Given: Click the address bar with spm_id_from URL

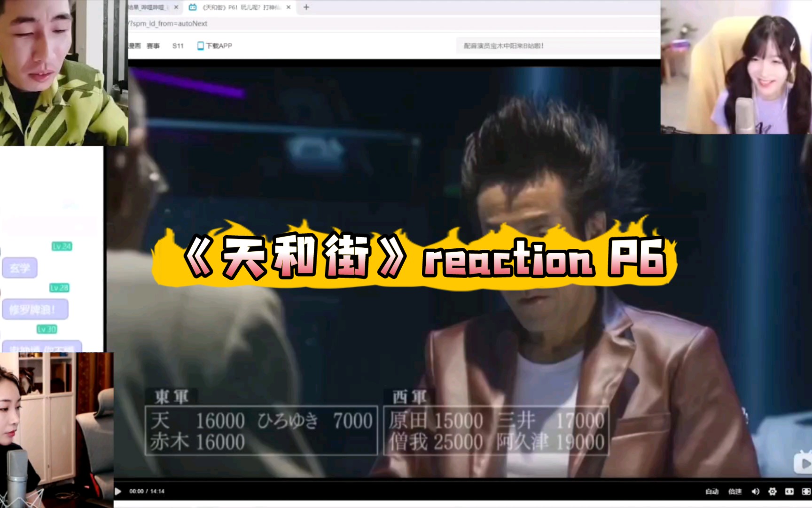Looking at the screenshot, I should pyautogui.click(x=394, y=24).
